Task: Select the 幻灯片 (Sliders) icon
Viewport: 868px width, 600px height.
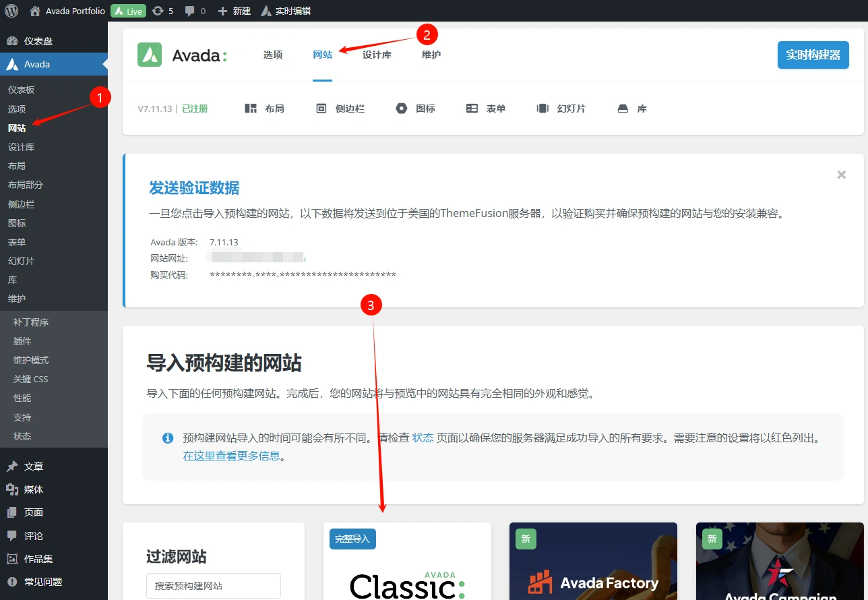Action: pos(542,108)
